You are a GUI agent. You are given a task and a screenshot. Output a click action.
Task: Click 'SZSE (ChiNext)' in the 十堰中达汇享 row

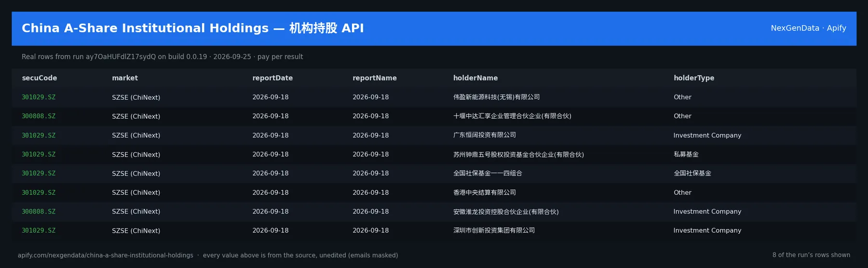[x=136, y=116]
